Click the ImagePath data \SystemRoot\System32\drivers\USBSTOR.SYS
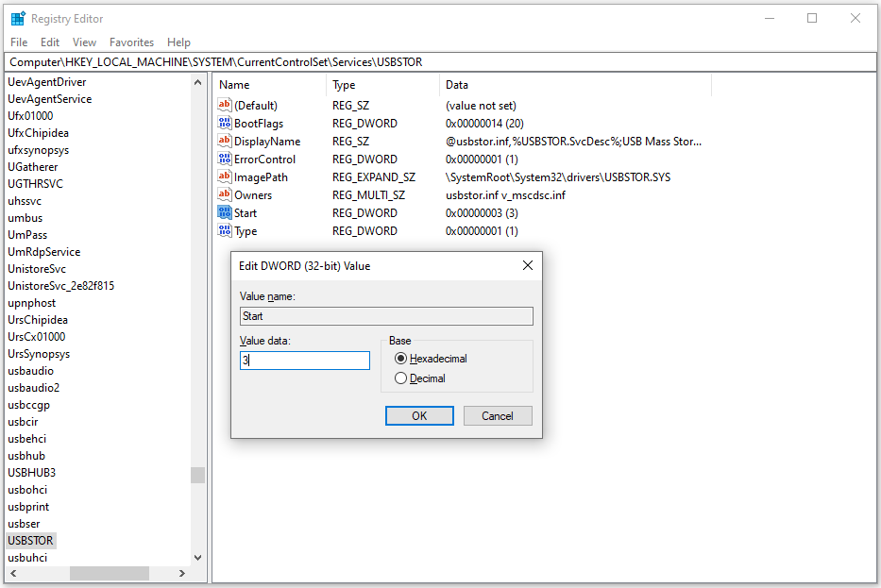This screenshot has width=881, height=588. (x=558, y=176)
